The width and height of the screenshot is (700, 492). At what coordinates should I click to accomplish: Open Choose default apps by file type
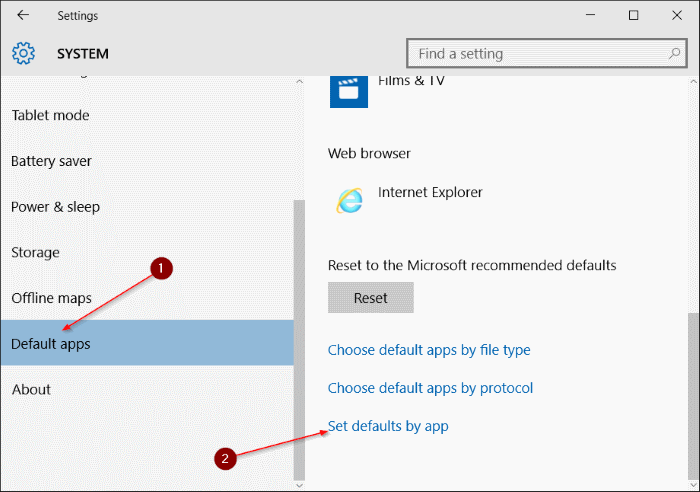[x=429, y=350]
